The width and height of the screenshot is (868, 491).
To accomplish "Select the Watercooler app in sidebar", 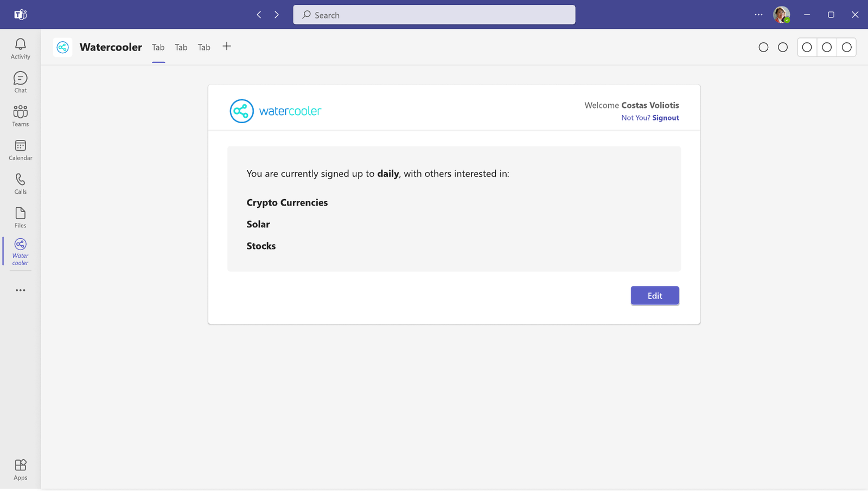I will (x=20, y=252).
